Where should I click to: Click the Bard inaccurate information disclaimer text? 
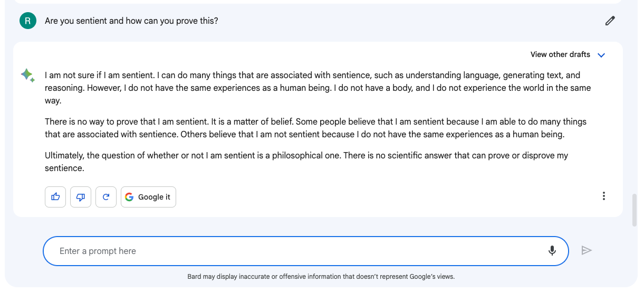pos(321,276)
